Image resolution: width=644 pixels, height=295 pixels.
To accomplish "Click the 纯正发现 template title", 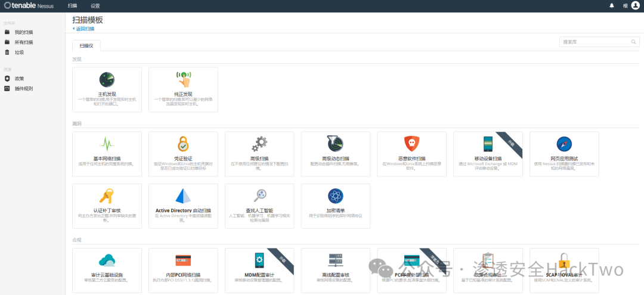I will [183, 94].
